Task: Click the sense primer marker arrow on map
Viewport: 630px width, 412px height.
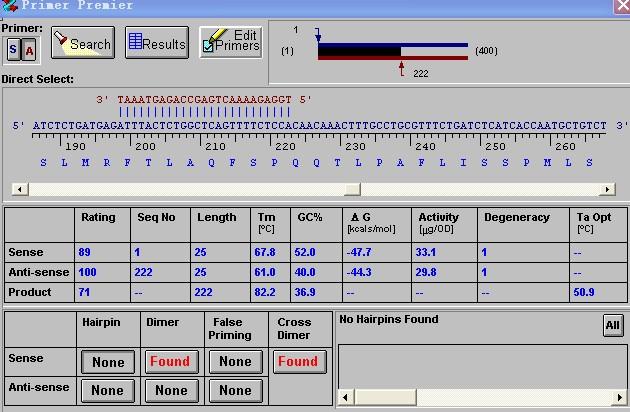Action: click(x=318, y=35)
